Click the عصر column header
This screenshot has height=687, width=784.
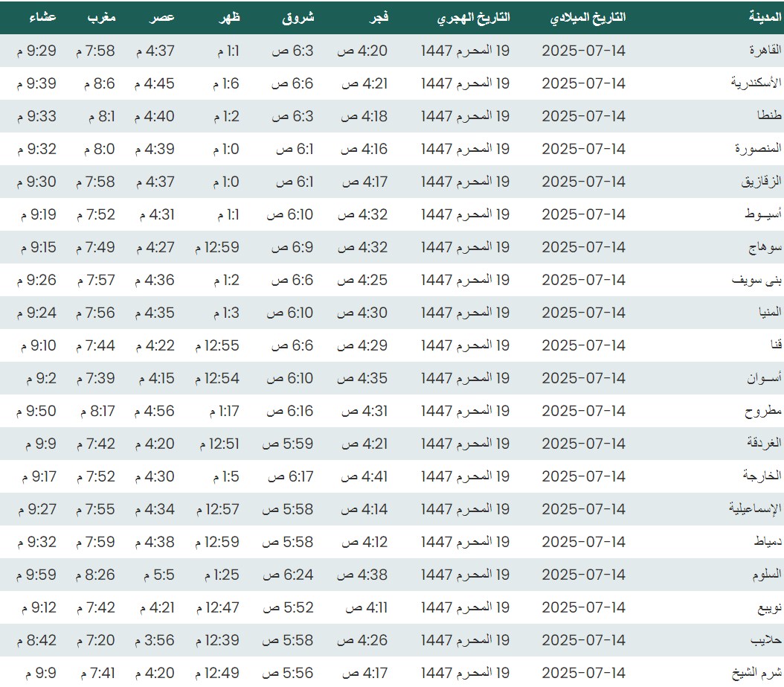click(164, 17)
